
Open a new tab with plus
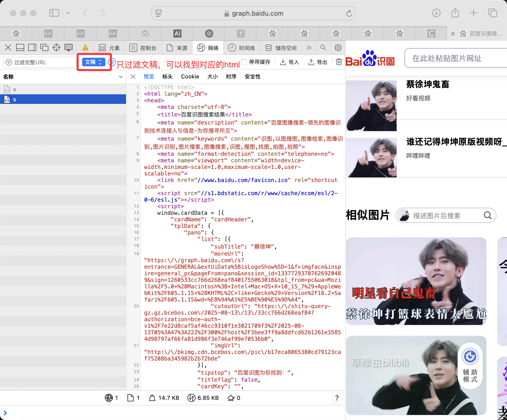point(473,13)
